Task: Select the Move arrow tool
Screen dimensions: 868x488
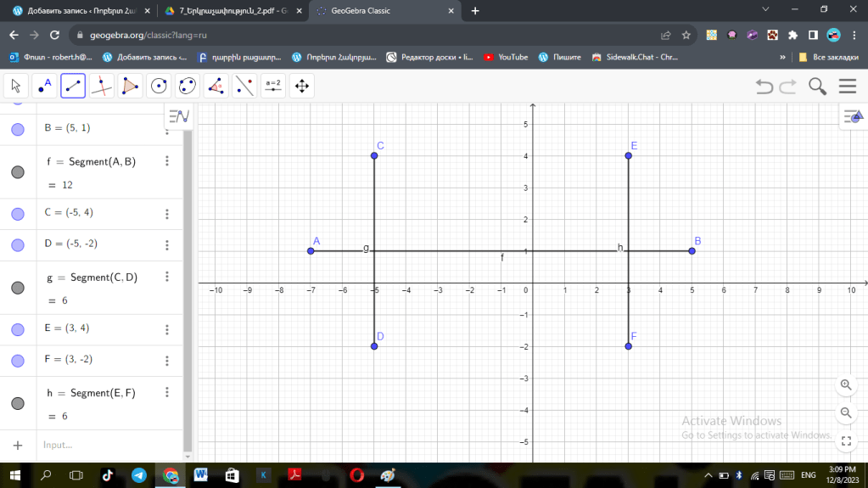Action: pos(16,86)
